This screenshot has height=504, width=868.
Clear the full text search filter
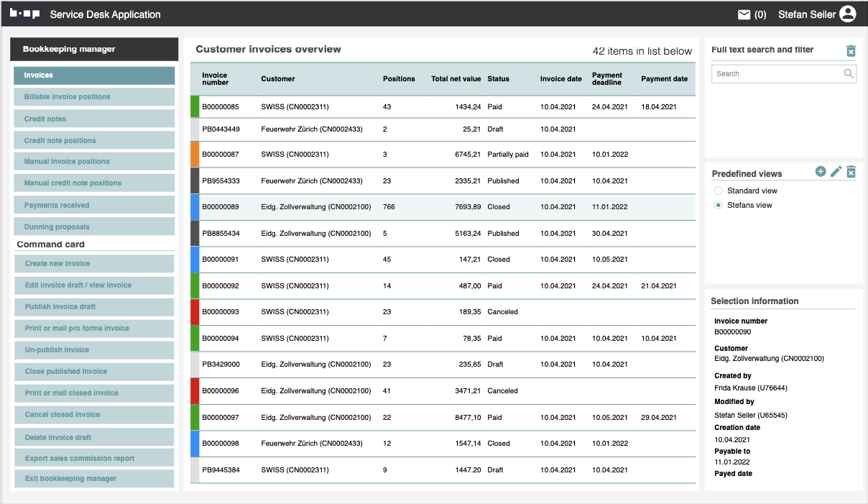coord(851,50)
